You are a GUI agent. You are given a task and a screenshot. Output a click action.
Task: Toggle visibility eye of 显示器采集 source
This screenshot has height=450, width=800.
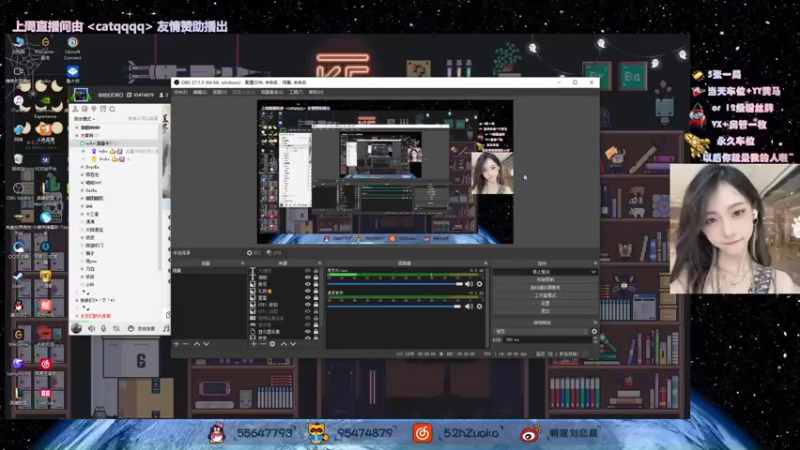pyautogui.click(x=307, y=332)
